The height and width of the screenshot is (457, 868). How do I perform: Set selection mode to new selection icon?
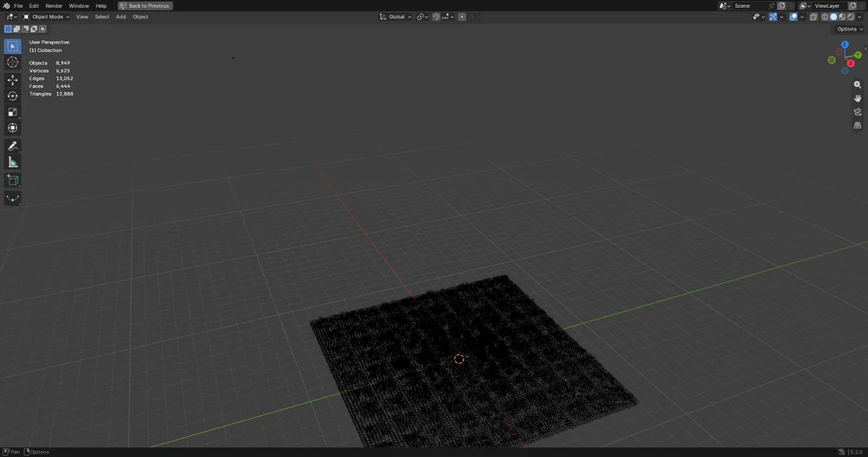tap(8, 29)
